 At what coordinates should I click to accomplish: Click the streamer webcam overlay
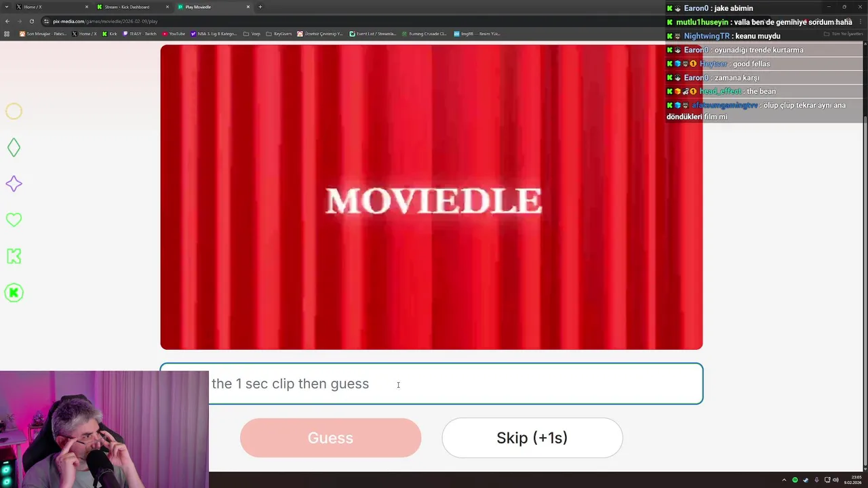pos(104,429)
